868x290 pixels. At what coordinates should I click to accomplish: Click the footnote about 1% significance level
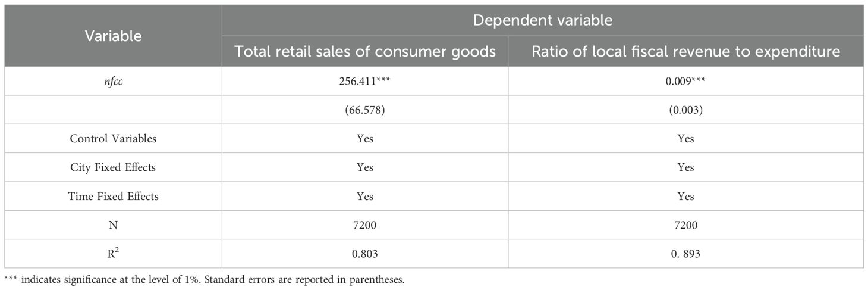[x=205, y=279]
